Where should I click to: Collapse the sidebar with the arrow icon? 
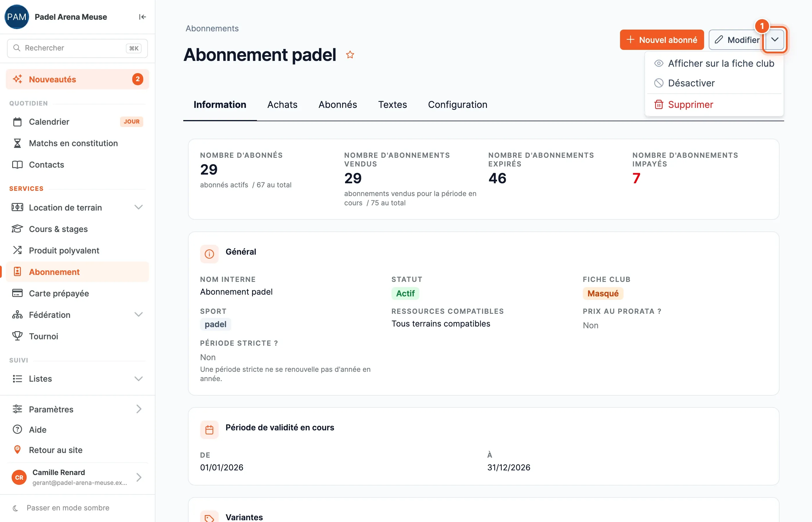(x=142, y=17)
